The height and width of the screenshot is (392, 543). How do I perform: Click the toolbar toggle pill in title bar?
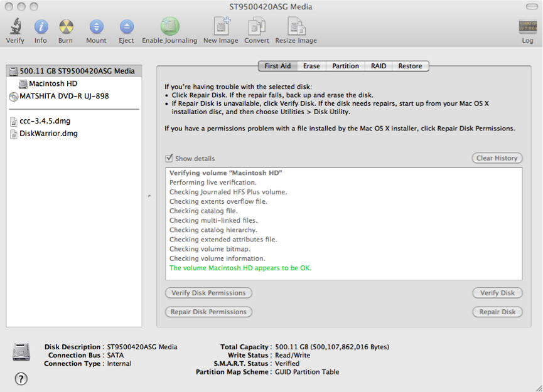pyautogui.click(x=532, y=6)
